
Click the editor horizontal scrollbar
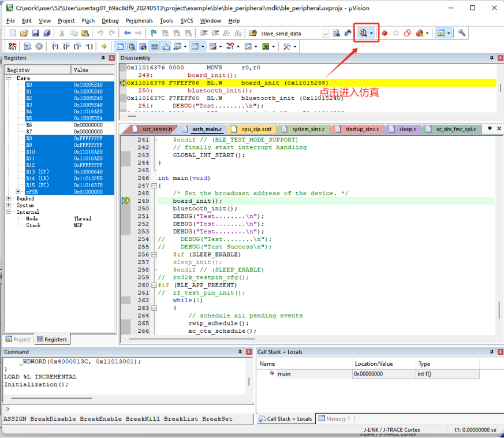click(192, 339)
